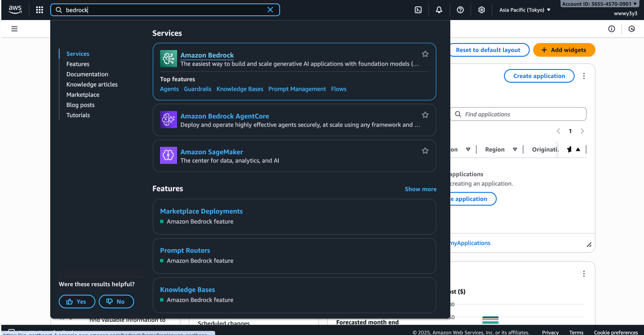Image resolution: width=644 pixels, height=335 pixels.
Task: Click the Create application button
Action: tap(539, 75)
